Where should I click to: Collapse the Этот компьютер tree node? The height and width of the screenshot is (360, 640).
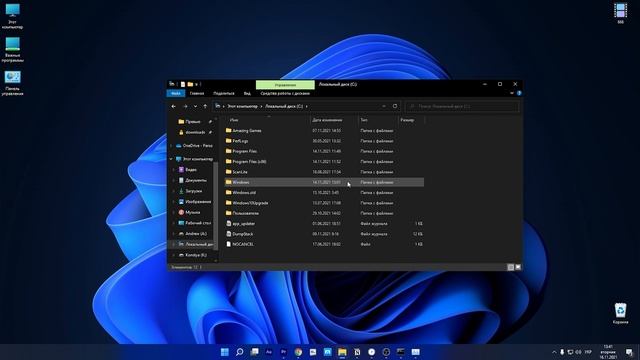[171, 159]
